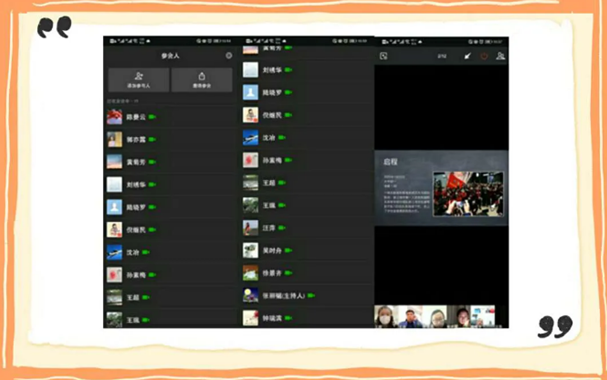Select the participant entry labeled 主持人
Viewport: 607px width, 380px height.
tap(306, 296)
